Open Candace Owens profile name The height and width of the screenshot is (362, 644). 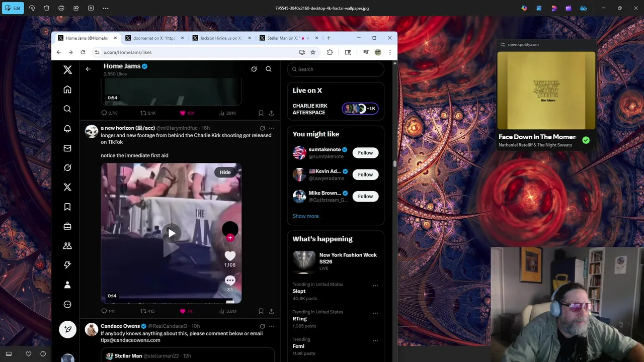pyautogui.click(x=120, y=326)
